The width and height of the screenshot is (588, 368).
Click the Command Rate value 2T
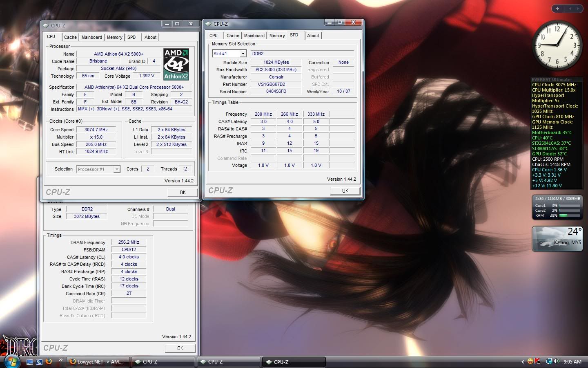(129, 294)
